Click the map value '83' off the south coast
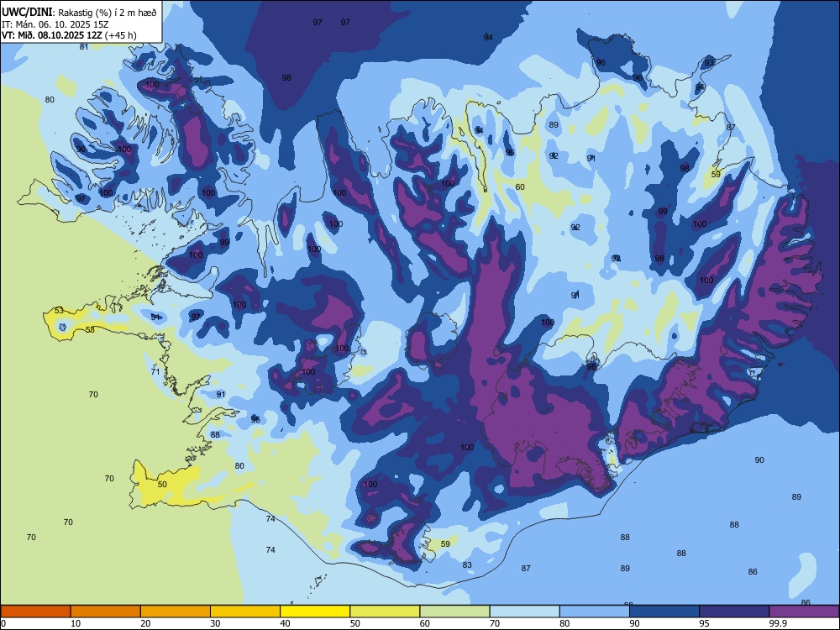The height and width of the screenshot is (630, 840). [x=467, y=564]
